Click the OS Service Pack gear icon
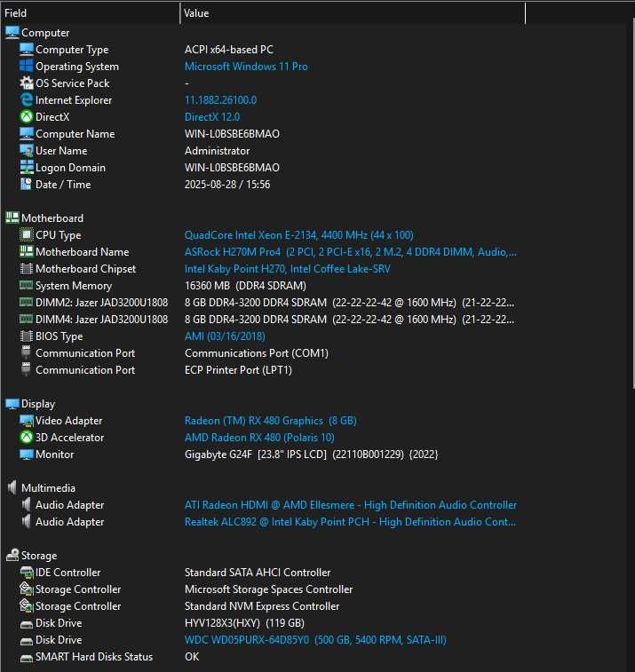Image resolution: width=635 pixels, height=672 pixels. [26, 83]
